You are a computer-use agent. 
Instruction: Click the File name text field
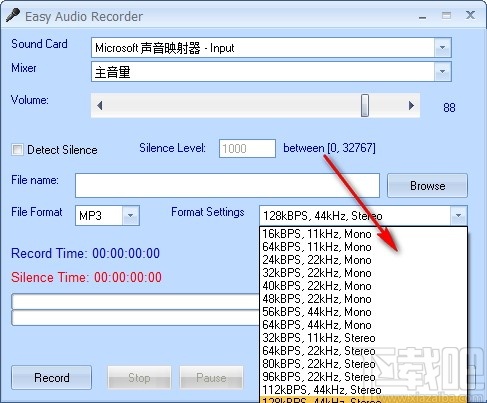(227, 185)
